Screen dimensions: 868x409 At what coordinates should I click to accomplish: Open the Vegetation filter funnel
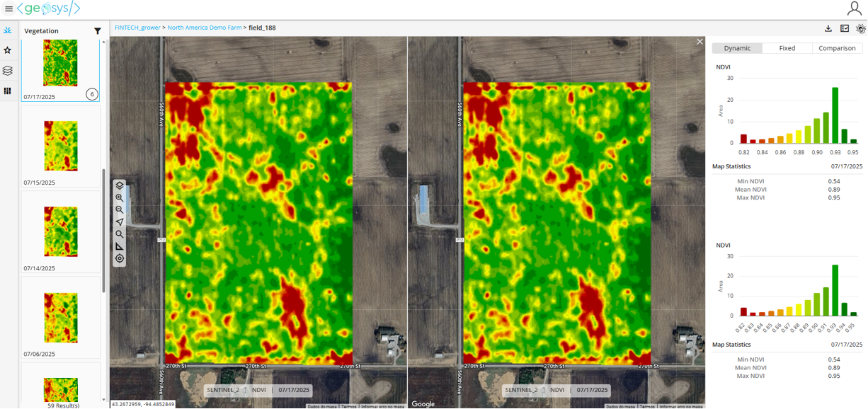[x=98, y=31]
